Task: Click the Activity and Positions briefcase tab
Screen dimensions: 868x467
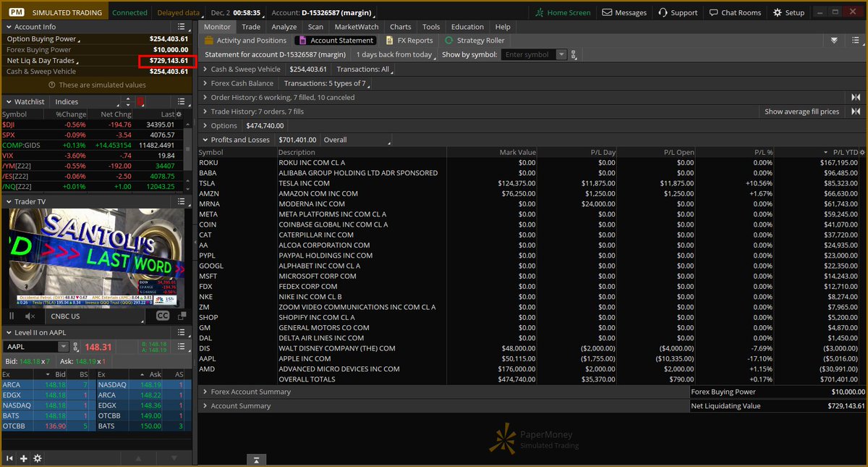Action: 245,41
